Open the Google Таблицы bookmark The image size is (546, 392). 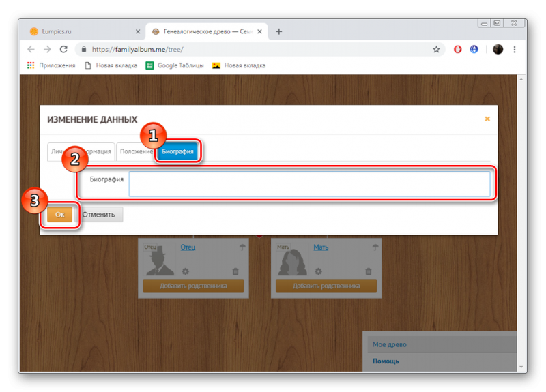175,65
